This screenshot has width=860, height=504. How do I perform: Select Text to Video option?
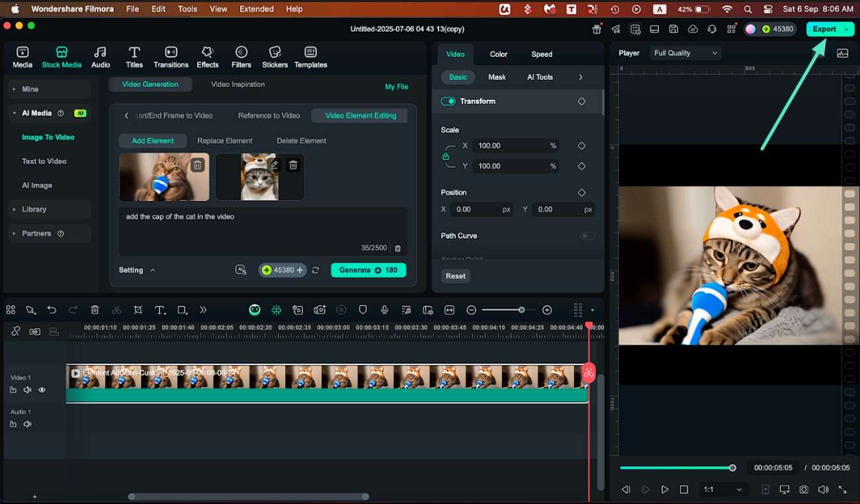[x=44, y=161]
